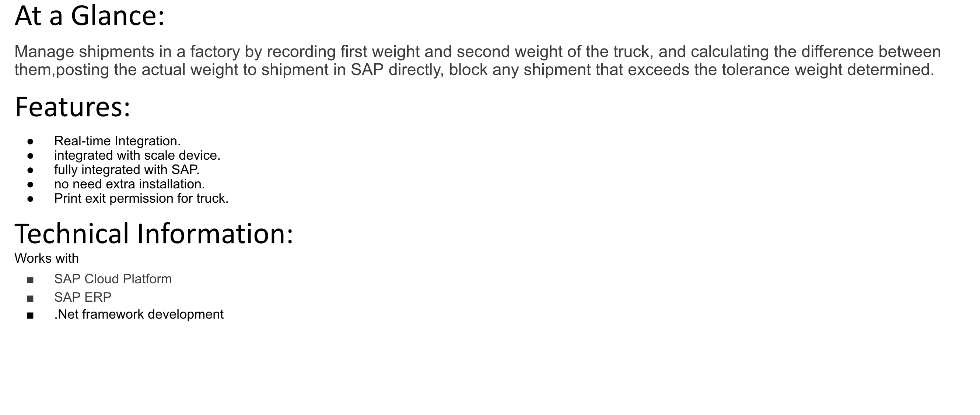This screenshot has width=980, height=415.
Task: Click the bullet before 'fully integrated with SAP.'
Action: click(x=31, y=170)
